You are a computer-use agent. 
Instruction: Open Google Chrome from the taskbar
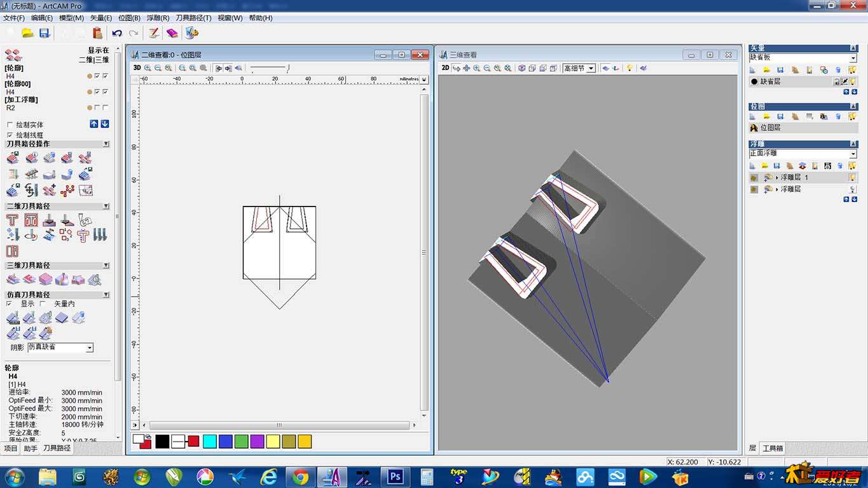300,477
